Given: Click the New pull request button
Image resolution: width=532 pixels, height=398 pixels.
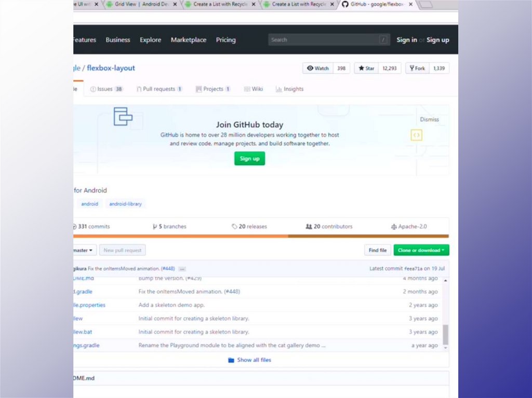Looking at the screenshot, I should click(123, 250).
